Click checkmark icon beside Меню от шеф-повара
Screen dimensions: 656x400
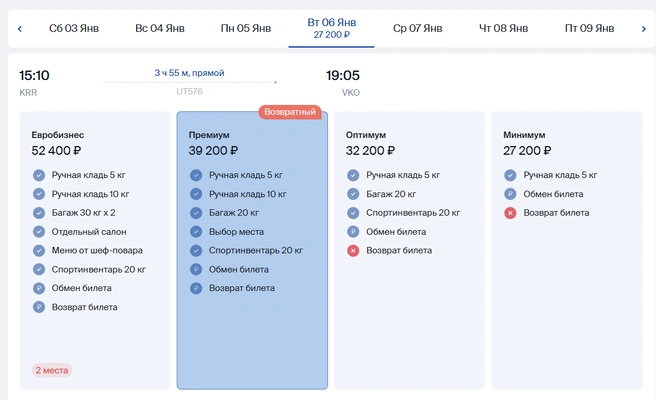[39, 251]
